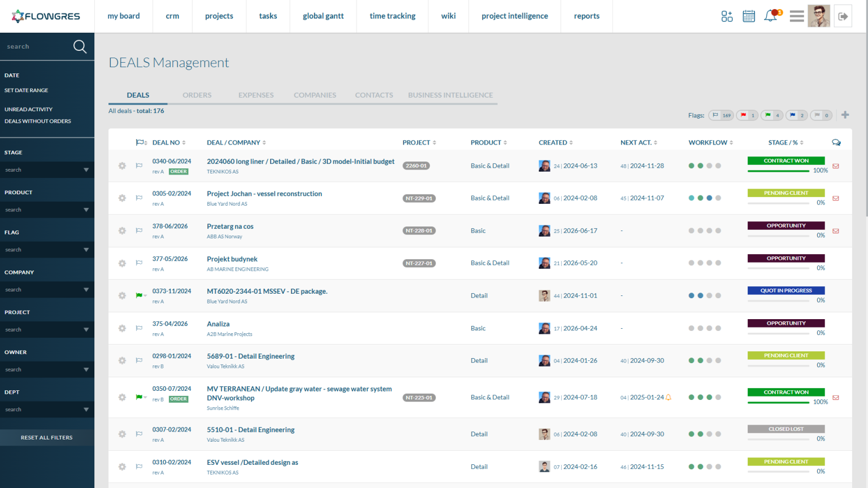868x488 pixels.
Task: Click the envelope icon for Project Jochan row
Action: point(836,198)
